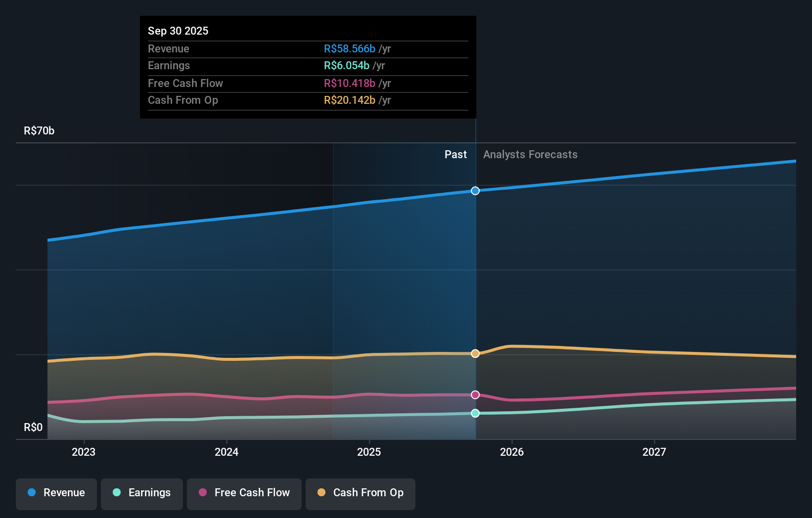This screenshot has width=812, height=518.
Task: Click the orange Cash From Op legend dot
Action: coord(321,493)
